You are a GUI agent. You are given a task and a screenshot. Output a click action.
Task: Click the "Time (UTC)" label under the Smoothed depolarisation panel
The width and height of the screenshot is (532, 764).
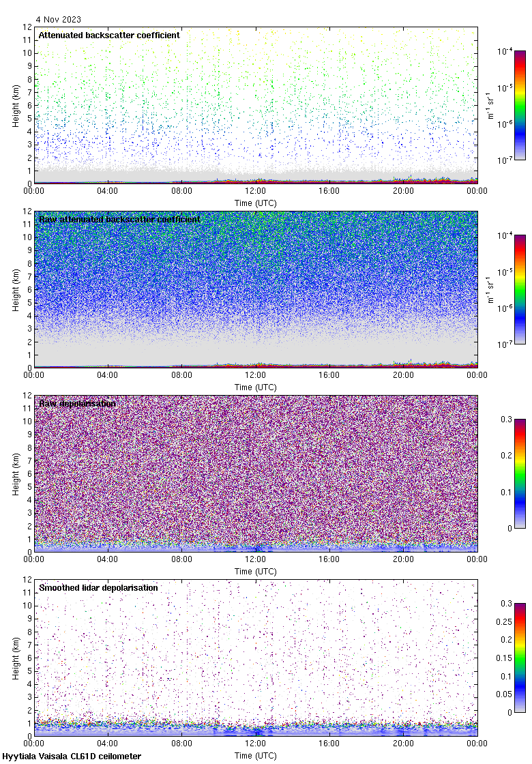[x=255, y=756]
